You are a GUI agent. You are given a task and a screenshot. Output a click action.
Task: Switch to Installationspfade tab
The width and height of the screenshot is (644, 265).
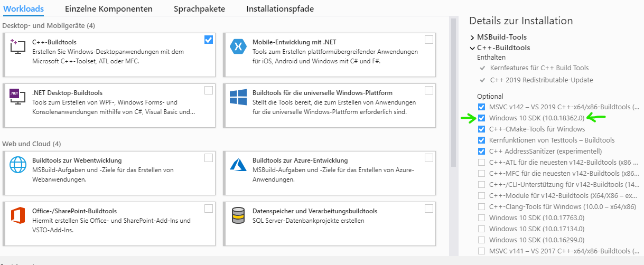[x=280, y=9]
